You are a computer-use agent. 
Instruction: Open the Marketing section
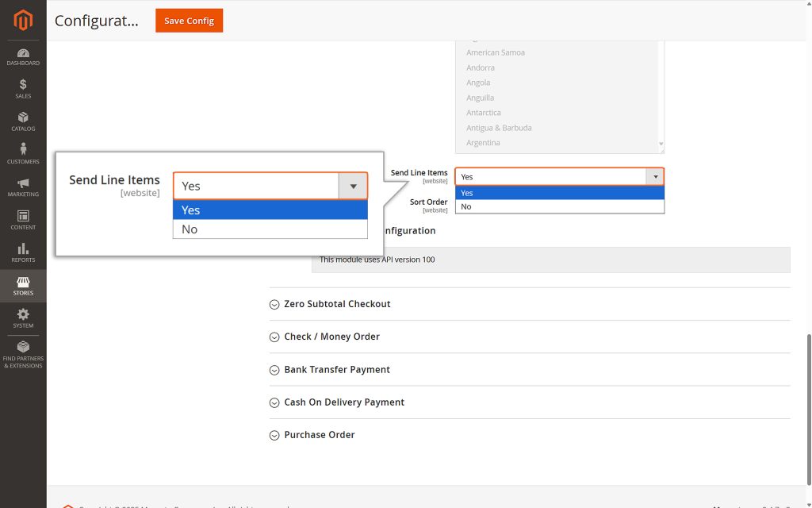pyautogui.click(x=23, y=189)
